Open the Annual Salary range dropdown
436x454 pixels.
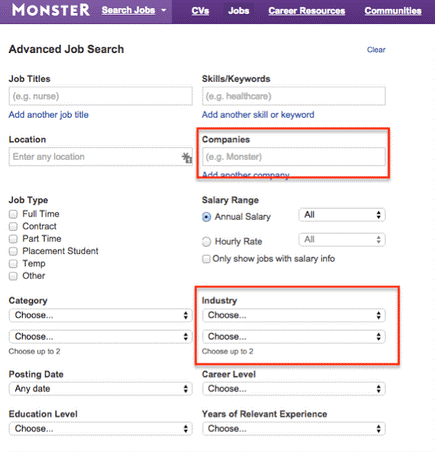tap(342, 215)
